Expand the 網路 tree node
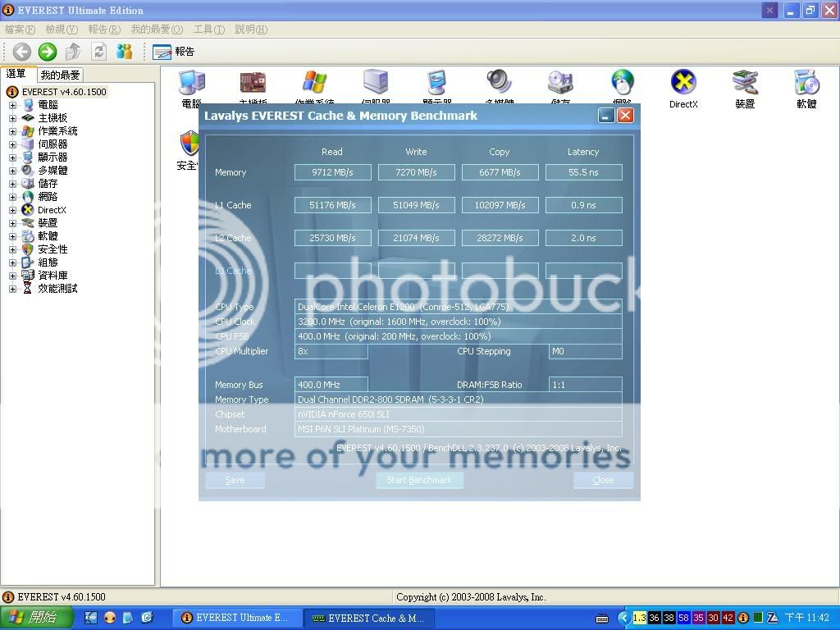Image resolution: width=840 pixels, height=630 pixels. [13, 197]
